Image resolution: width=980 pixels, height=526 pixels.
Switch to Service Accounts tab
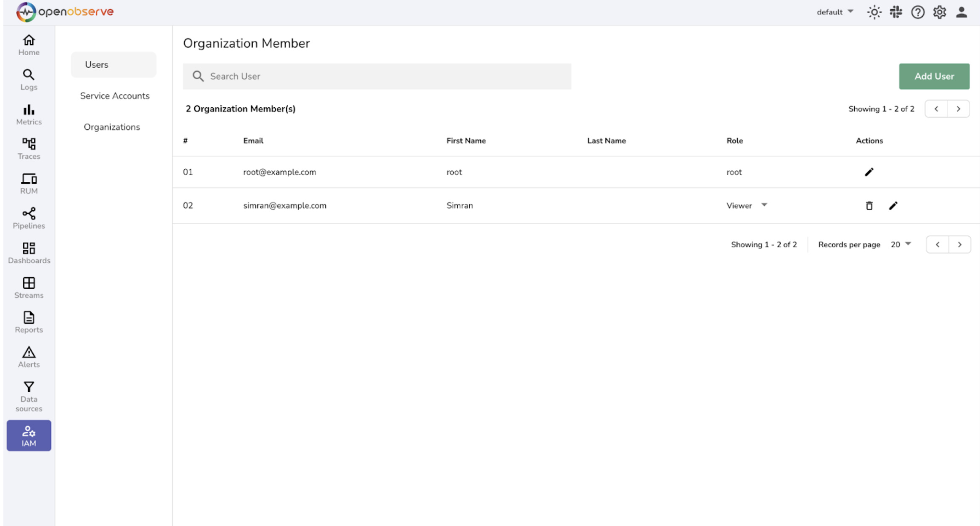(114, 96)
